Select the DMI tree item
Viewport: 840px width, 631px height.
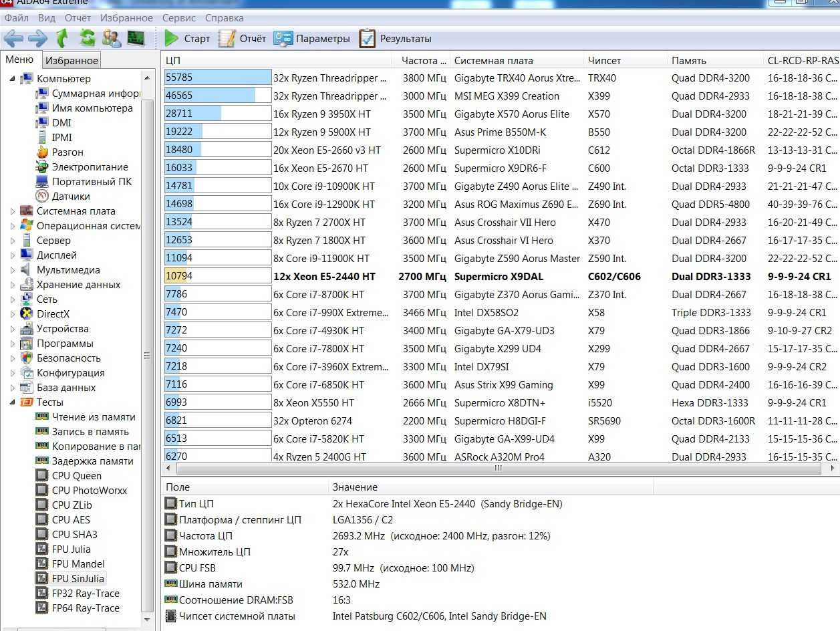click(x=61, y=123)
